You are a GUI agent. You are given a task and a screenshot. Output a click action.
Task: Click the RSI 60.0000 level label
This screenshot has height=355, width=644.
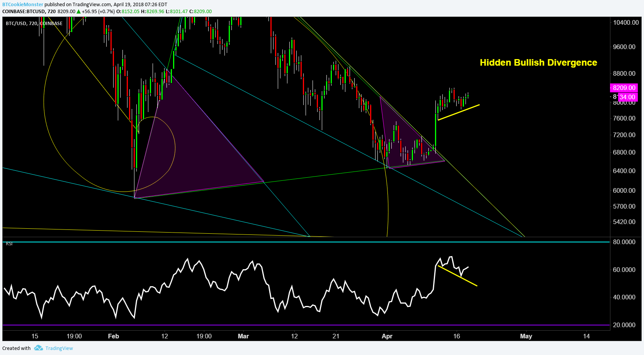coord(624,270)
